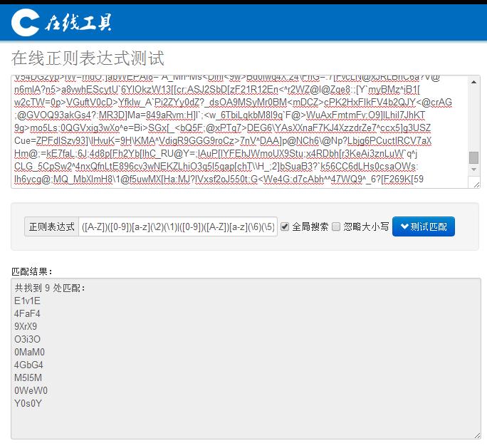
Task: Click the text area scrollbar up arrow
Action: tap(473, 82)
